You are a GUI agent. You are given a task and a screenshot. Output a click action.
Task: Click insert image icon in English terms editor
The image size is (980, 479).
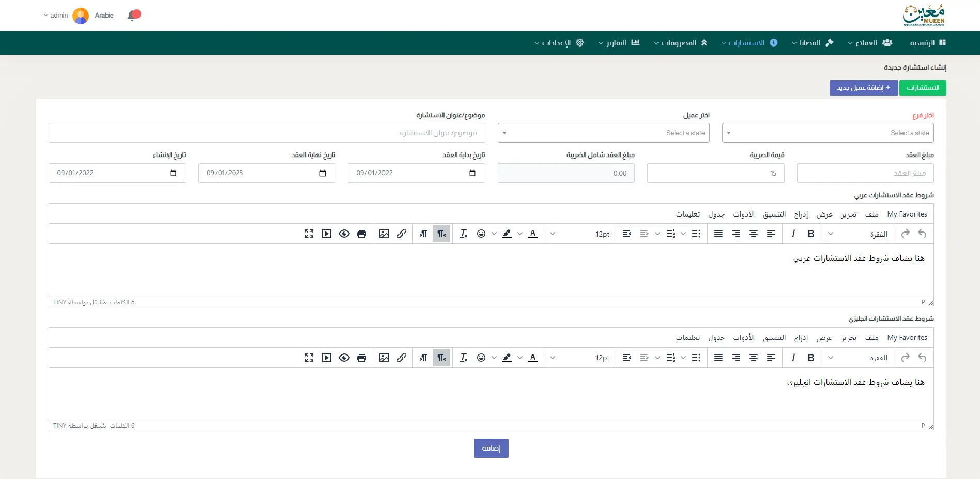[384, 358]
